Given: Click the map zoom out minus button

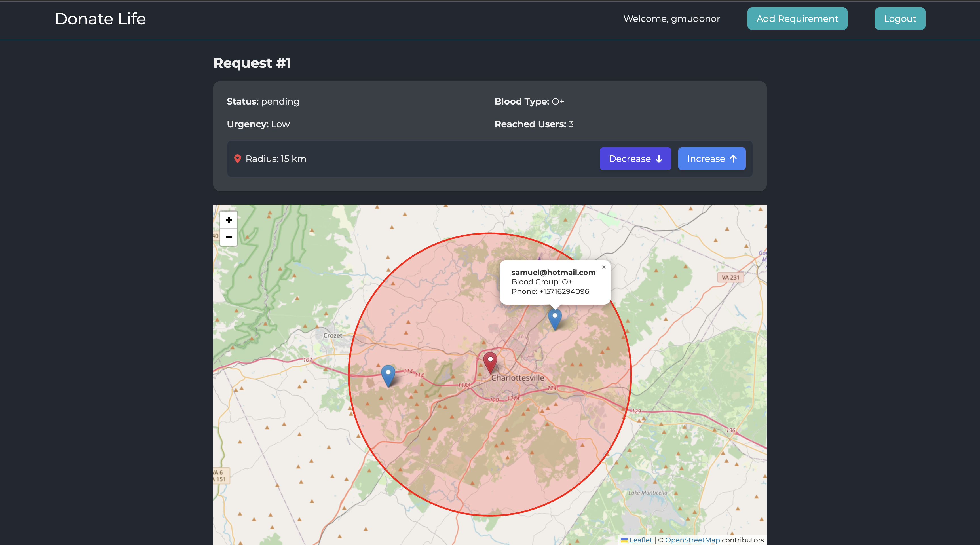Looking at the screenshot, I should [x=229, y=237].
